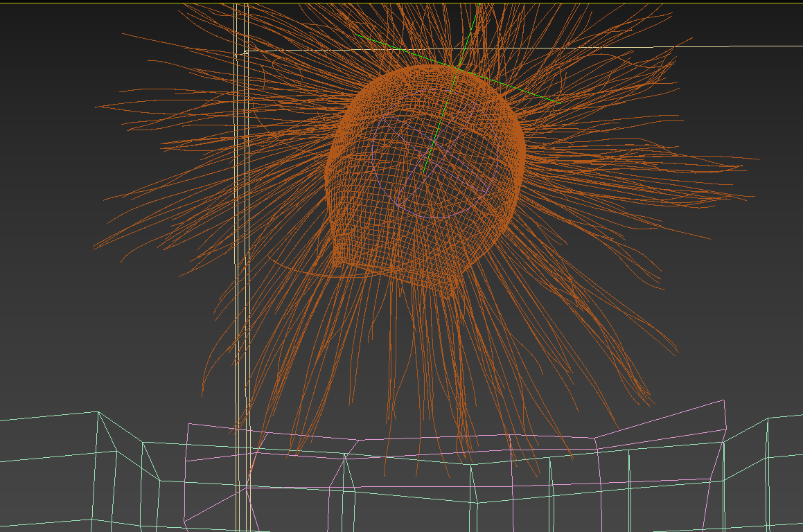Select the short green line above the head
The height and width of the screenshot is (532, 803).
(469, 35)
